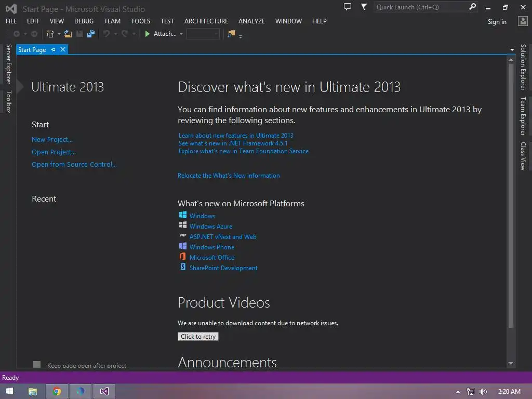This screenshot has width=532, height=399.
Task: Click the New Project toolbar icon
Action: pyautogui.click(x=50, y=34)
